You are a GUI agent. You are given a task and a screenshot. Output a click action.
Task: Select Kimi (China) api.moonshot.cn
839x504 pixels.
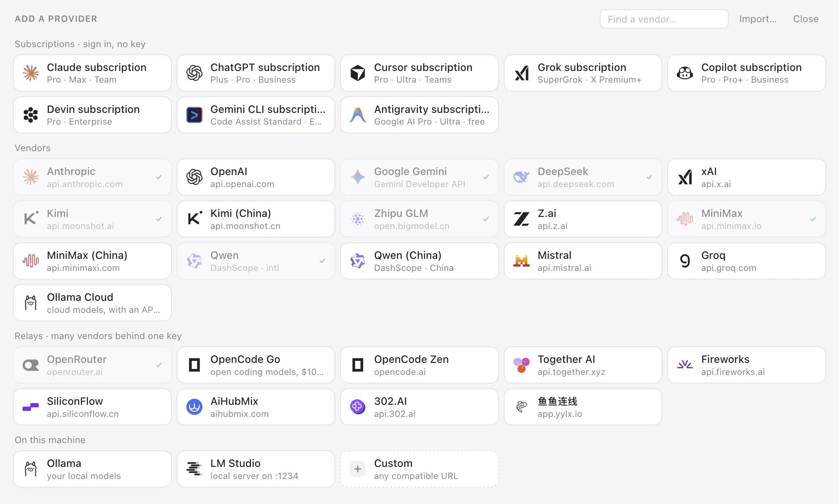[x=256, y=219]
